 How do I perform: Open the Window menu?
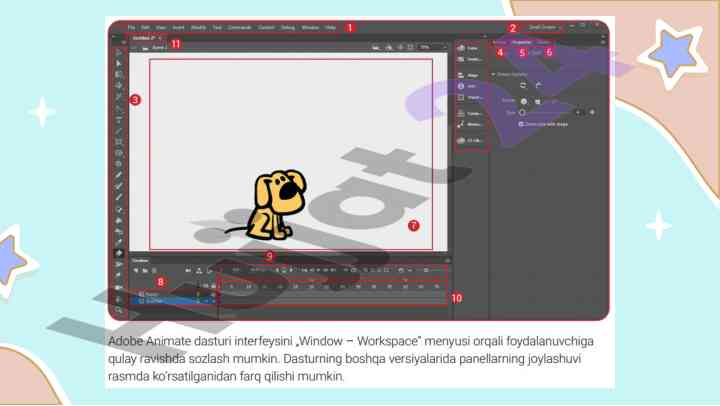click(x=310, y=28)
